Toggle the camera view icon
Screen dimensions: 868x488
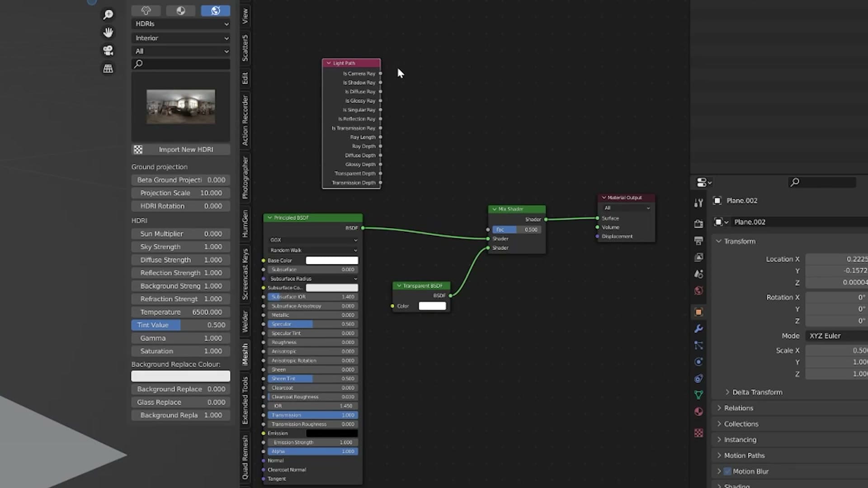(108, 50)
